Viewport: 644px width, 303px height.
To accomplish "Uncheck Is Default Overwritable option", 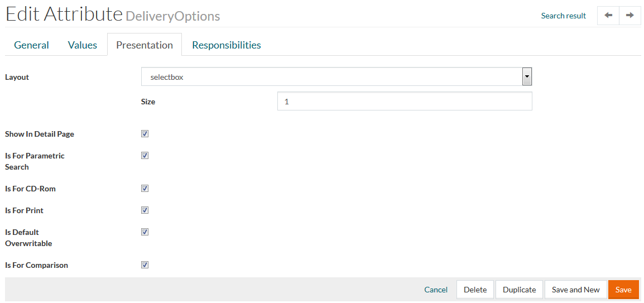I will click(x=145, y=232).
